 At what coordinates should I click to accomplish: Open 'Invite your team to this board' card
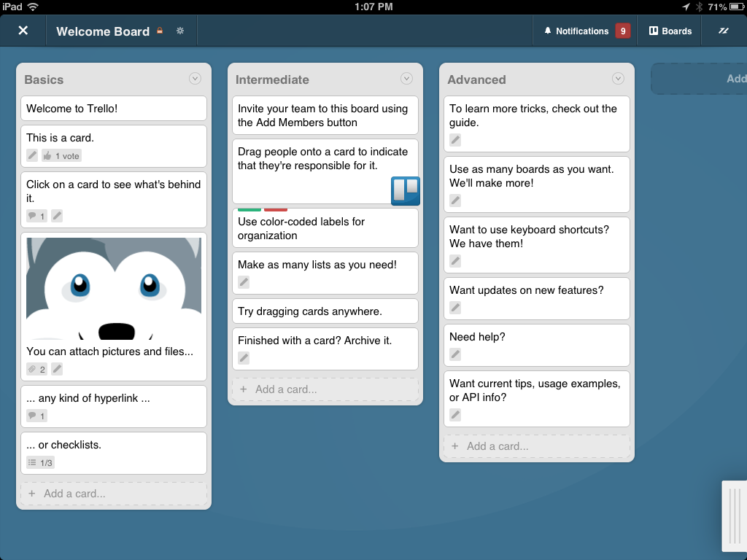coord(325,116)
